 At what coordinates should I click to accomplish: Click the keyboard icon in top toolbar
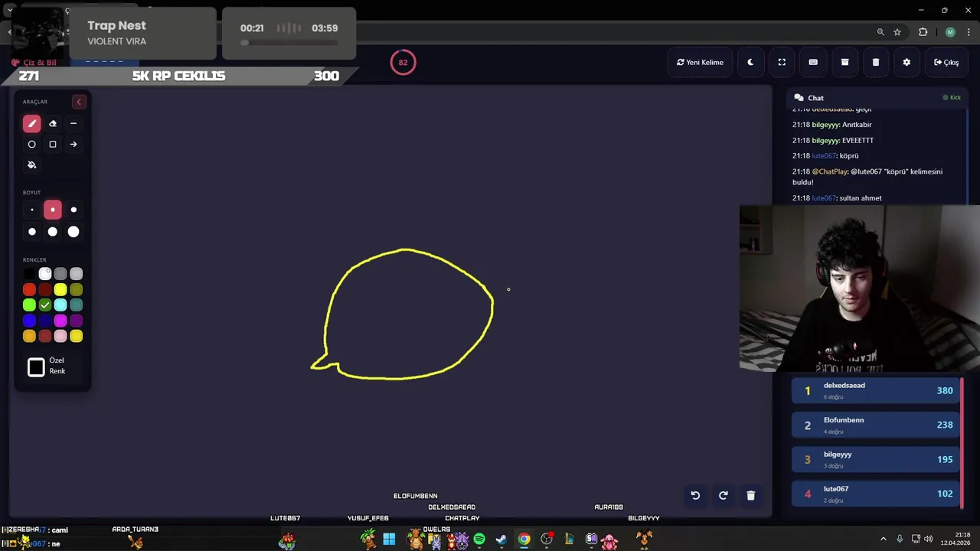pos(813,62)
